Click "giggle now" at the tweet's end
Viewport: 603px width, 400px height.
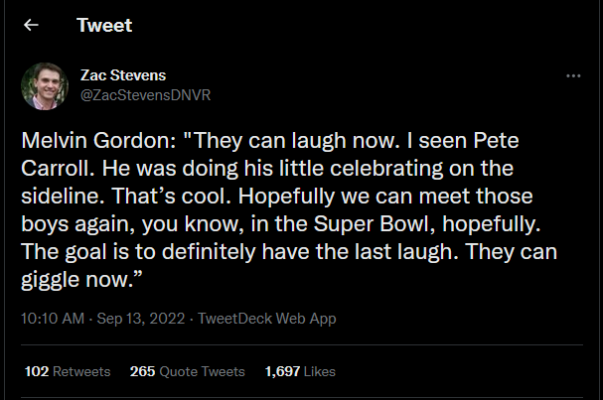74,280
